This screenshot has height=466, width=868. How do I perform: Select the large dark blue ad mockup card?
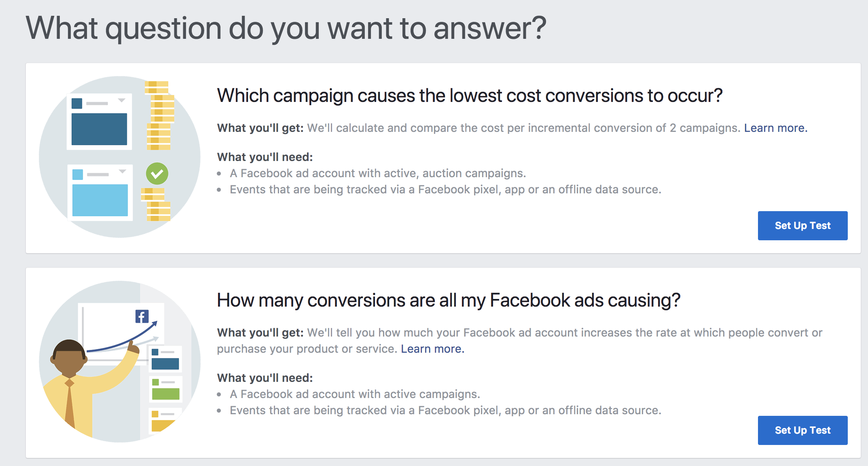coord(99,122)
